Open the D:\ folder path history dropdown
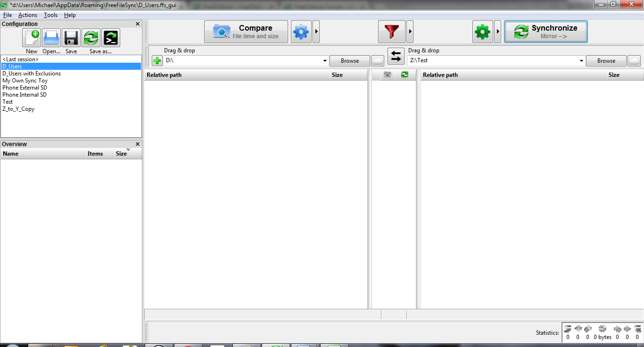 (325, 61)
